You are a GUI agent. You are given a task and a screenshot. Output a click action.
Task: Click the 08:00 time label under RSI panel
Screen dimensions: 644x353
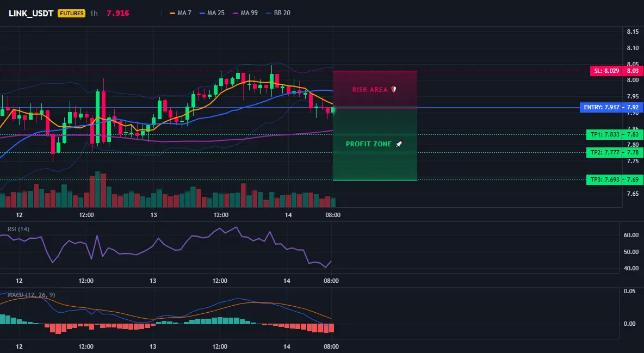[331, 281]
